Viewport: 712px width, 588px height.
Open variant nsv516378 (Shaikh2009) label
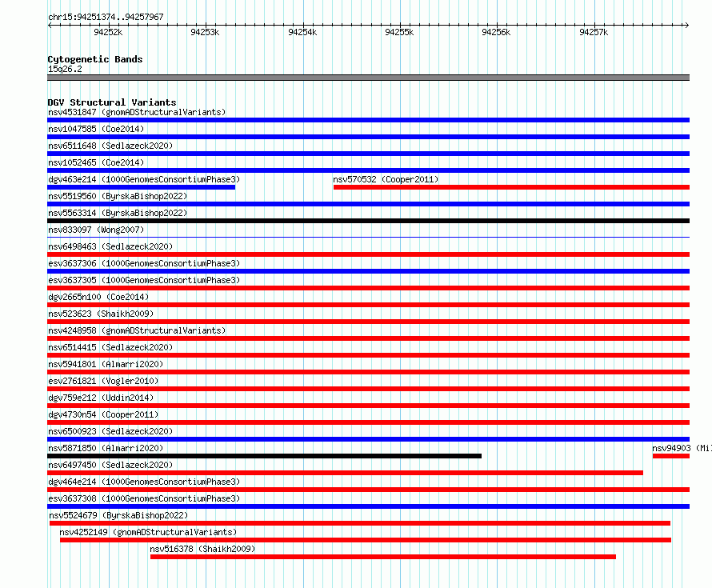coord(202,549)
